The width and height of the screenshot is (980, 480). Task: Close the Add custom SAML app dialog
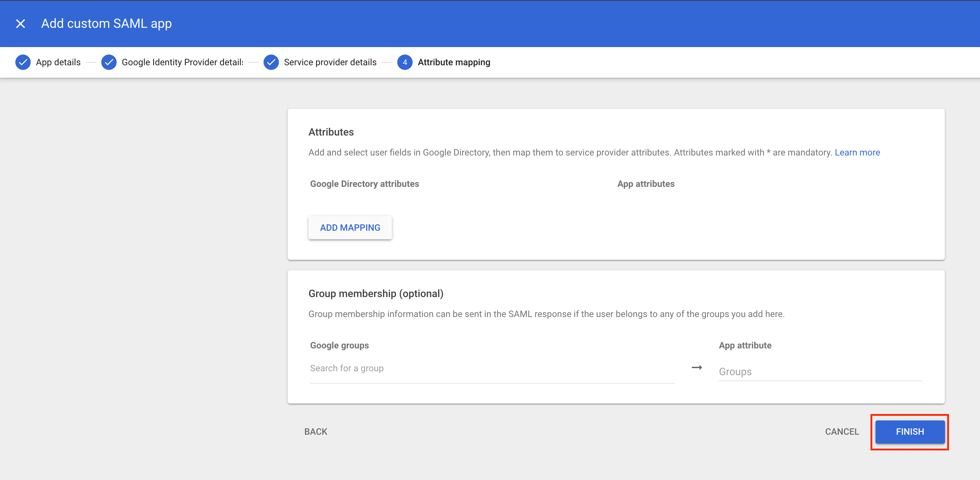coord(21,24)
